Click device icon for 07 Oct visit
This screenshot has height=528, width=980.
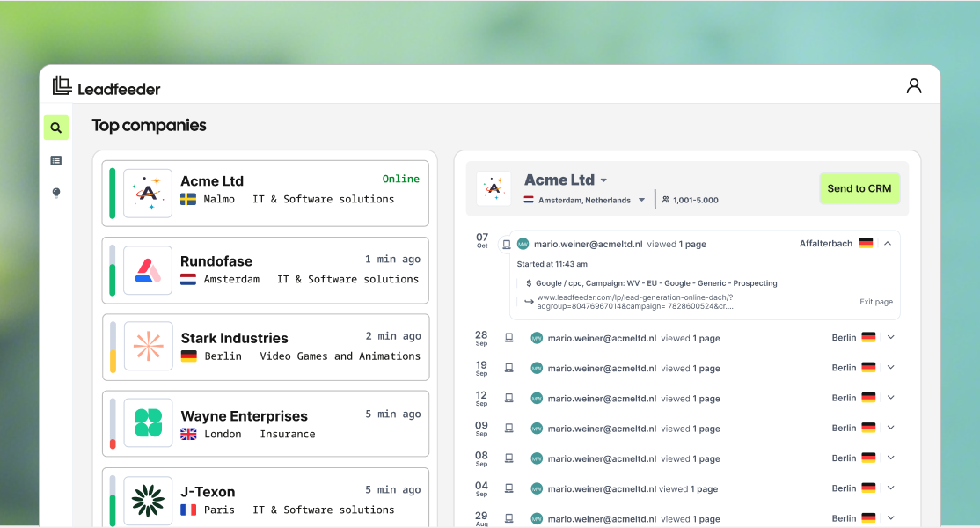[506, 245]
